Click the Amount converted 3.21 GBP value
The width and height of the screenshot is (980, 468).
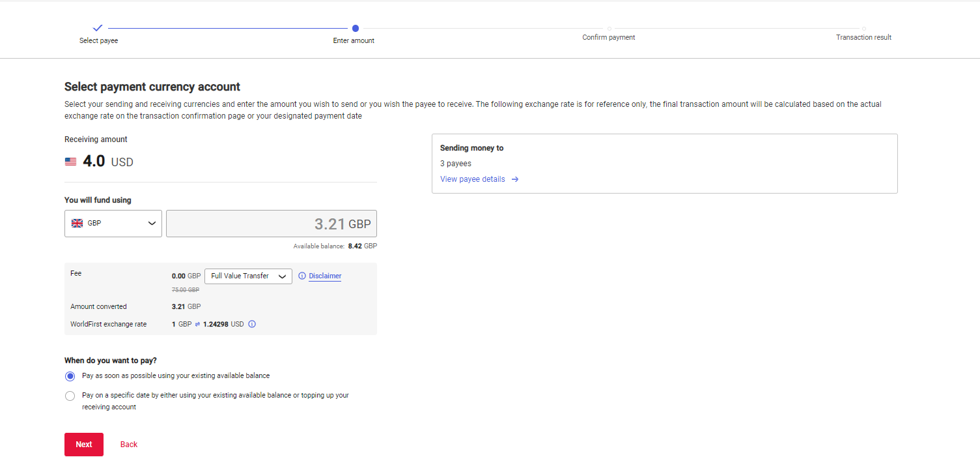pos(186,306)
